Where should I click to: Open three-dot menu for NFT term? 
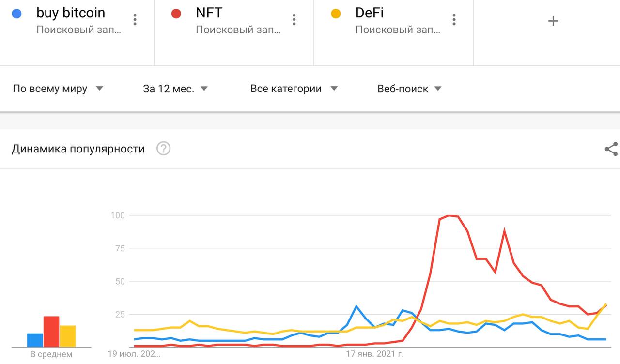(x=294, y=20)
